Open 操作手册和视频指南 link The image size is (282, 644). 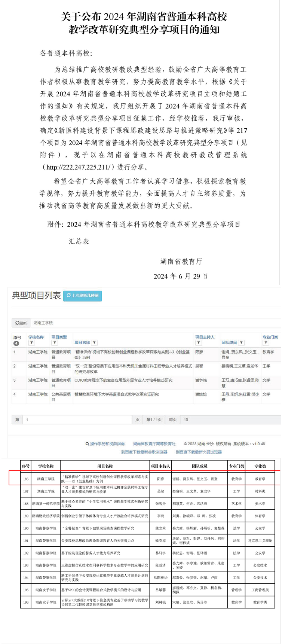(x=107, y=444)
